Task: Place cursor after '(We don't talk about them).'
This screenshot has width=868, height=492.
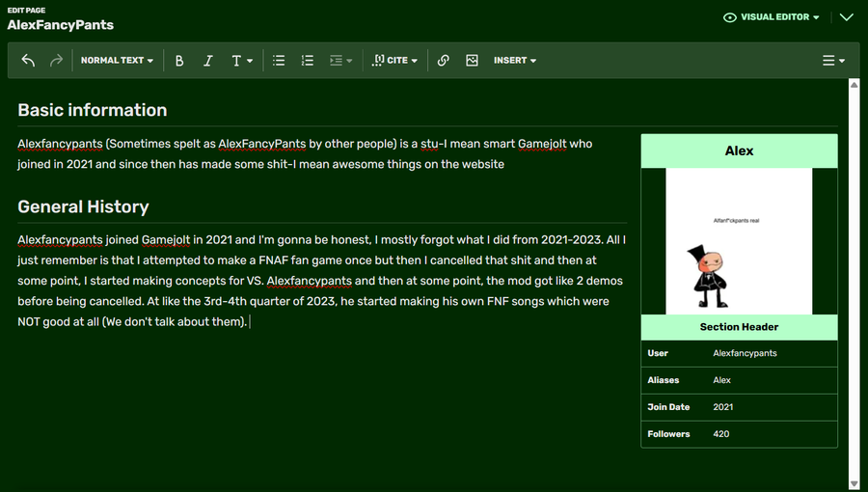Action: (x=249, y=321)
